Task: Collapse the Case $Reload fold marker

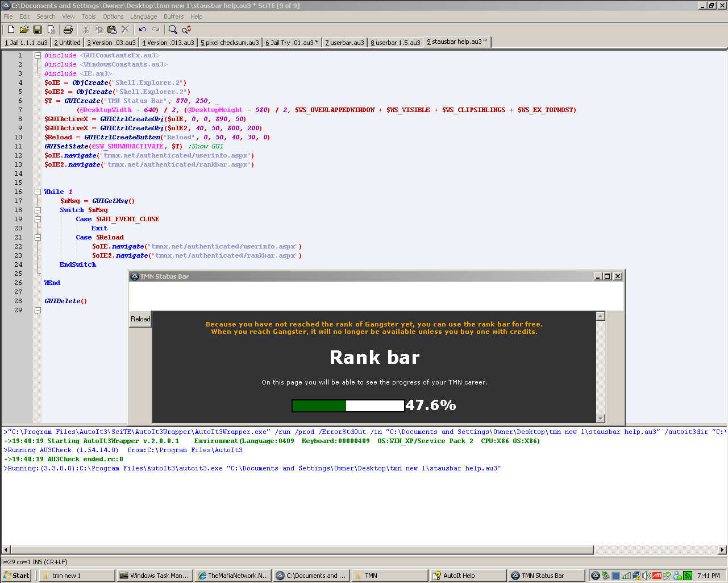Action: pyautogui.click(x=38, y=237)
